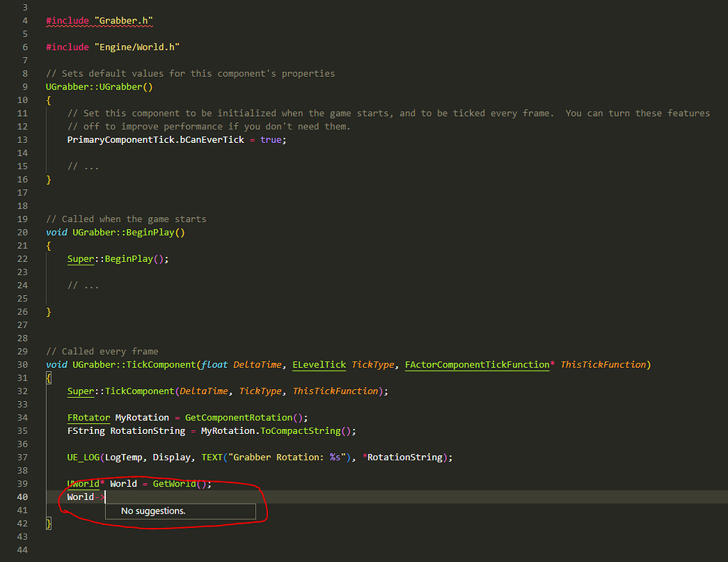
Task: Click the "Grabber.h" include string
Action: (124, 21)
